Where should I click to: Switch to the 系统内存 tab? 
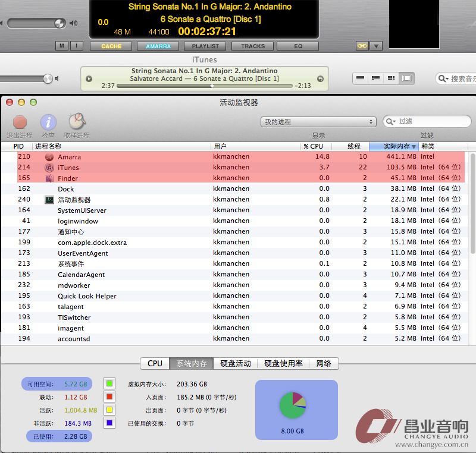click(x=192, y=363)
